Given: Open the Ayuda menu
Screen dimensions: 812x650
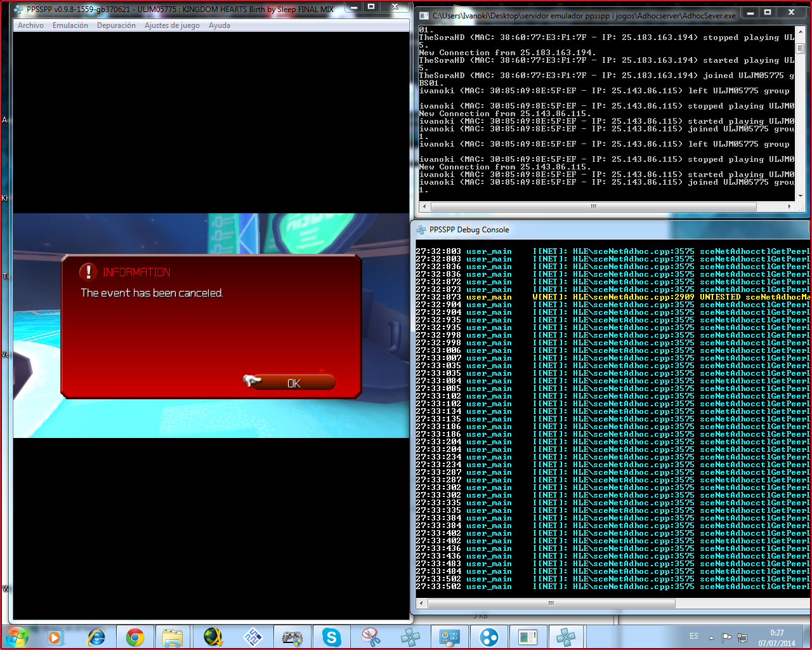Looking at the screenshot, I should pyautogui.click(x=219, y=25).
